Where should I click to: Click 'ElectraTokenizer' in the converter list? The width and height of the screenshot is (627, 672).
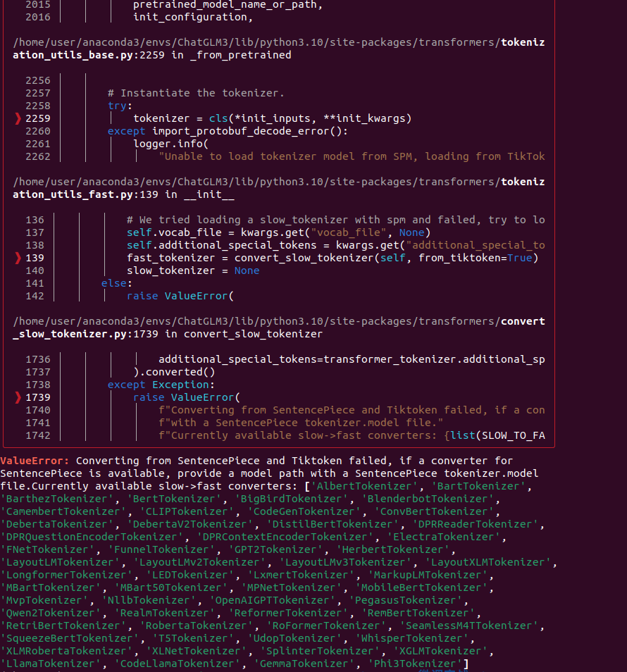(x=443, y=537)
